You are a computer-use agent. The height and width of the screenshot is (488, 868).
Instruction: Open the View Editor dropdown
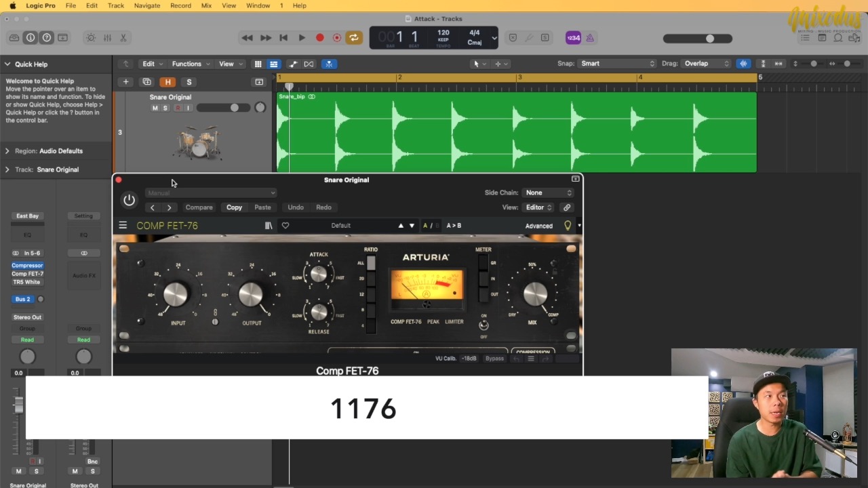pos(538,207)
